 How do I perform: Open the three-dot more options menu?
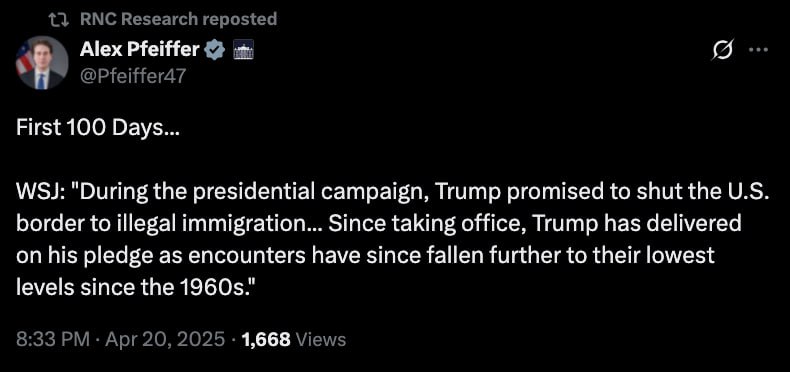pos(759,50)
